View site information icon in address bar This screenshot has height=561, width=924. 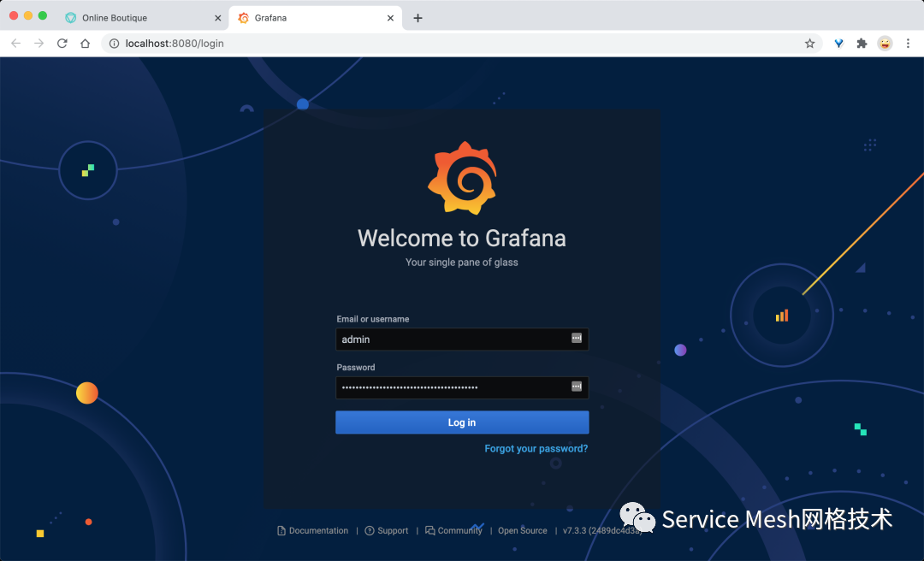tap(115, 43)
